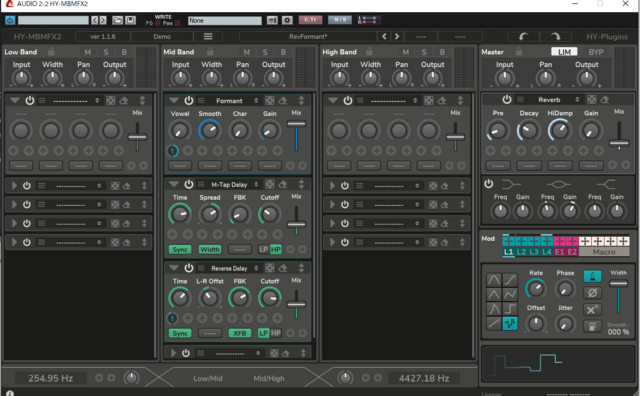Image resolution: width=640 pixels, height=396 pixels.
Task: Click the redo arrow in plugin header
Action: 555,37
